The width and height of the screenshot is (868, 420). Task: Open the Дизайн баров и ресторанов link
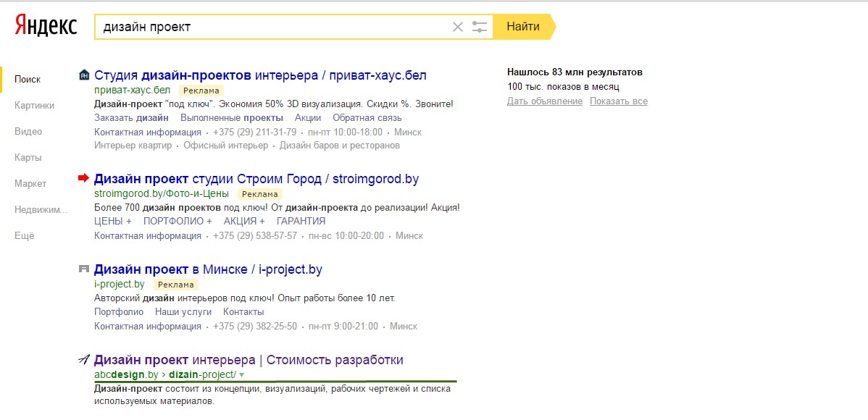pyautogui.click(x=339, y=146)
